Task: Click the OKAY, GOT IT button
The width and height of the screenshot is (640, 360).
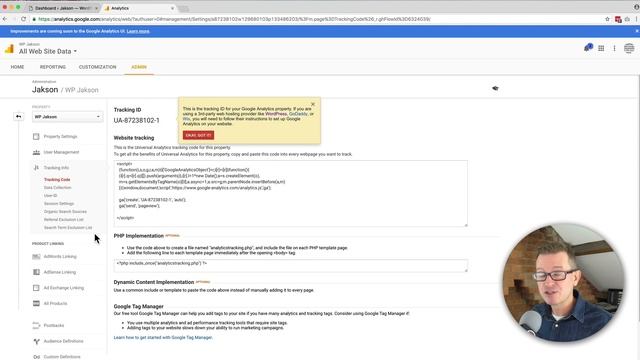Action: point(198,135)
